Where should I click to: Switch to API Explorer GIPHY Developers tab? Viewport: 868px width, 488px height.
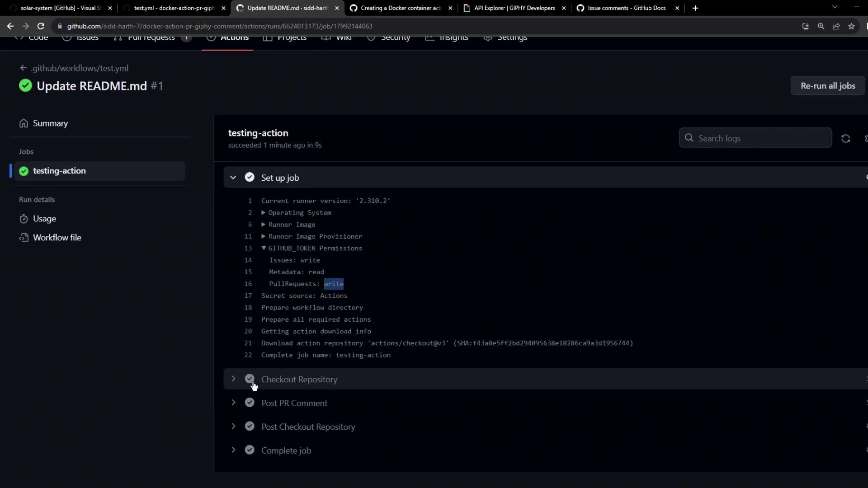514,8
